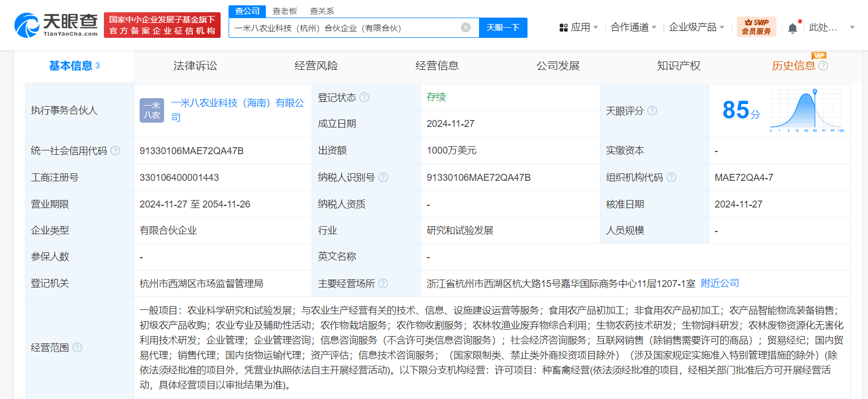This screenshot has height=399, width=868.
Task: Select the 查老板 search tab
Action: [285, 11]
